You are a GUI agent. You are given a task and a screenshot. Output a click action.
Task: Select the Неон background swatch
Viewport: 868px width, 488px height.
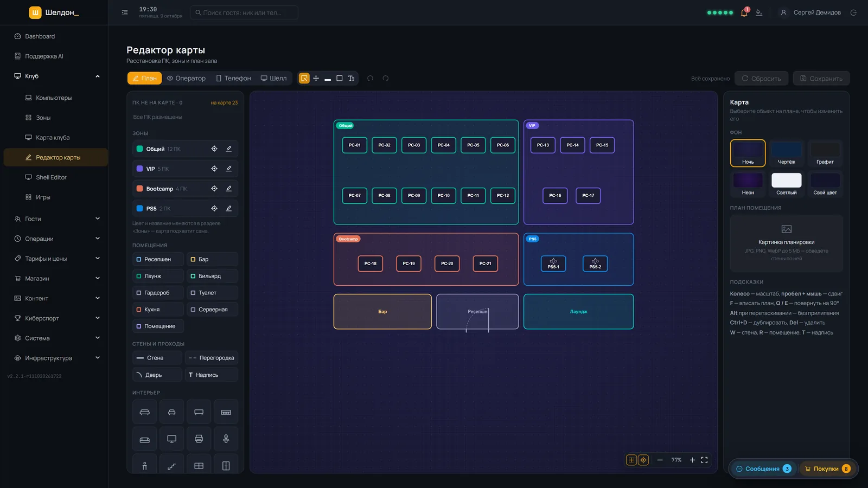748,184
